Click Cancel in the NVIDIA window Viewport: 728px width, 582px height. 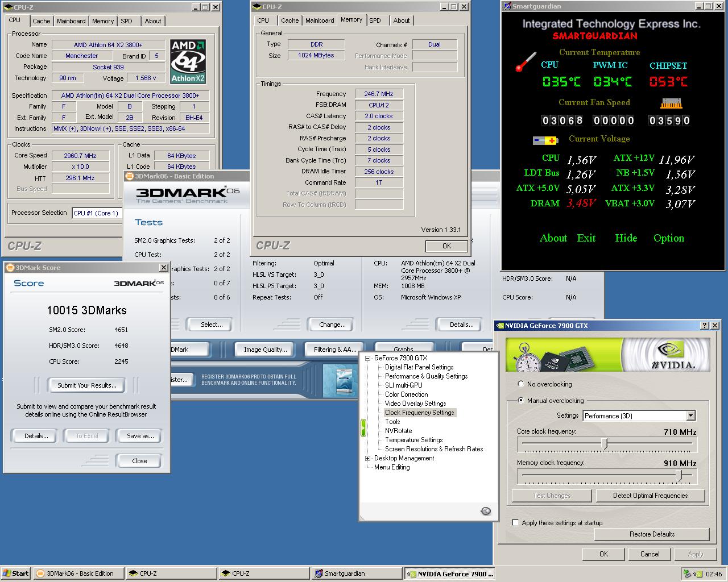coord(650,554)
